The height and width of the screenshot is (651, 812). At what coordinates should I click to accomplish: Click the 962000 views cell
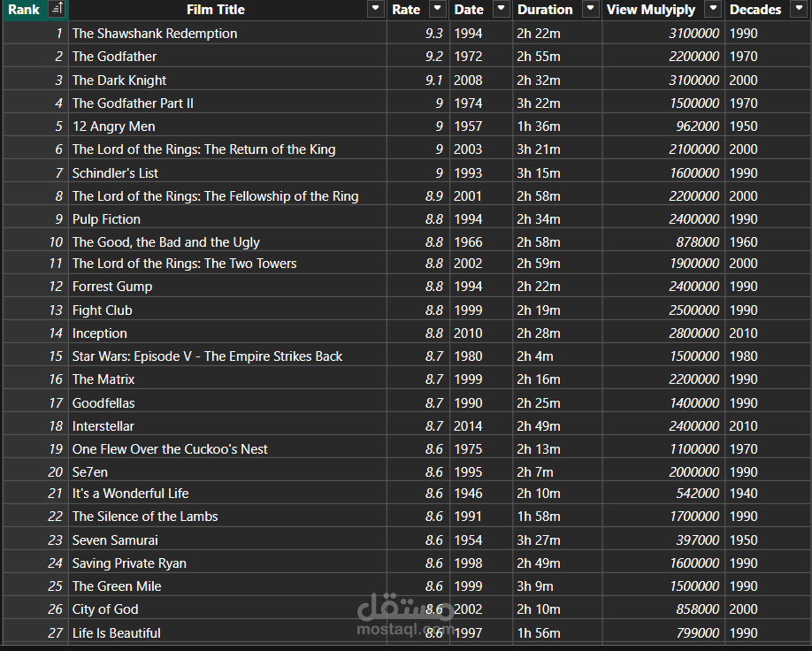[x=663, y=126]
